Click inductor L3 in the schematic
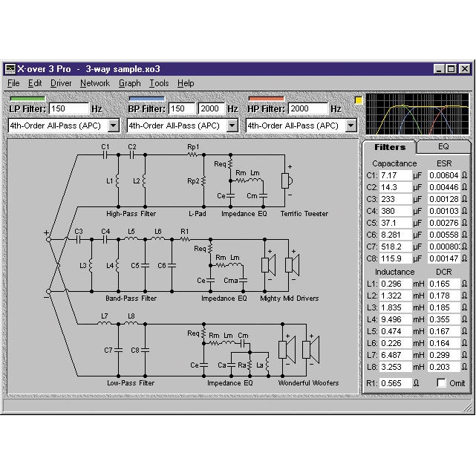Viewport: 476px width, 476px height. click(91, 266)
